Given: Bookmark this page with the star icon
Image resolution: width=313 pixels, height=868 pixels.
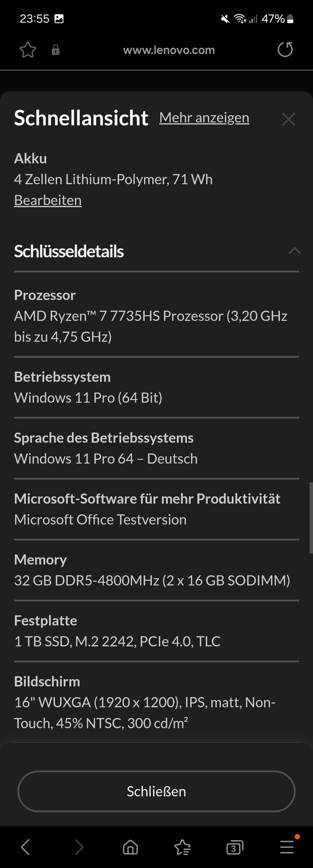Looking at the screenshot, I should (x=28, y=50).
